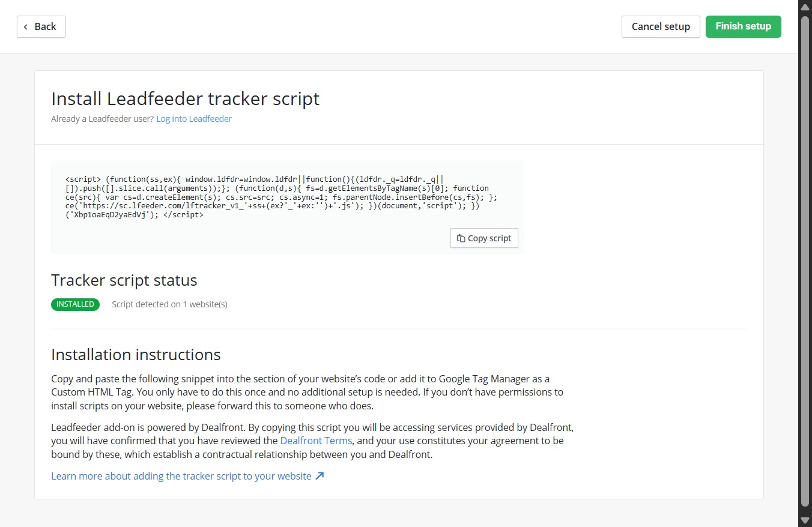812x527 pixels.
Task: Click the left chevron icon beside Back
Action: [26, 26]
